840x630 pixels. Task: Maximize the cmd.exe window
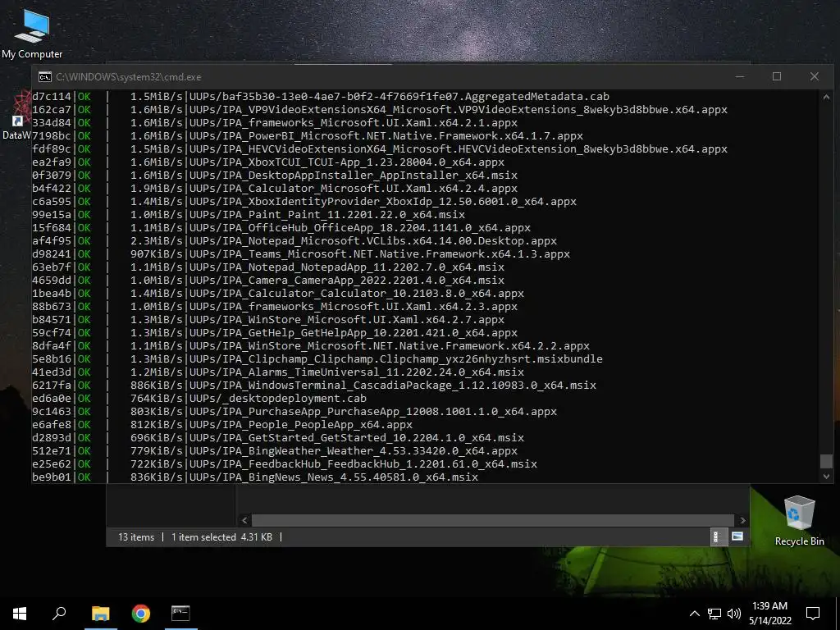[777, 76]
